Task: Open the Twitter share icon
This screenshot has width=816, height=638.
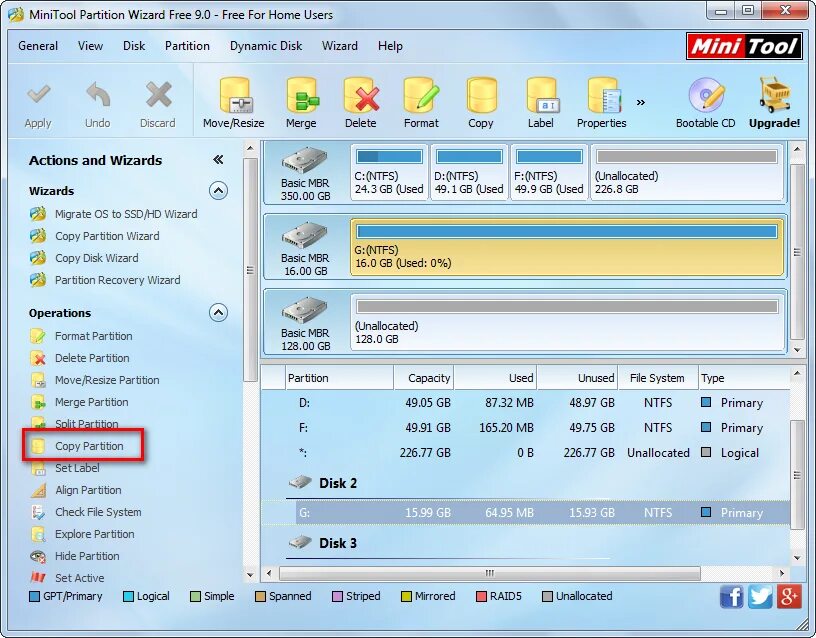Action: coord(760,596)
